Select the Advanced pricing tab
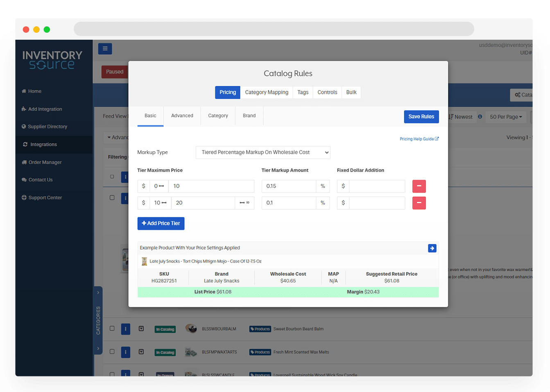The height and width of the screenshot is (392, 550). tap(182, 116)
